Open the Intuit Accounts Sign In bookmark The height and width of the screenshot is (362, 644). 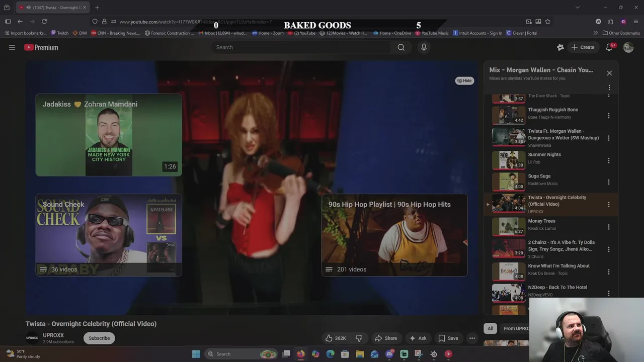pos(477,33)
